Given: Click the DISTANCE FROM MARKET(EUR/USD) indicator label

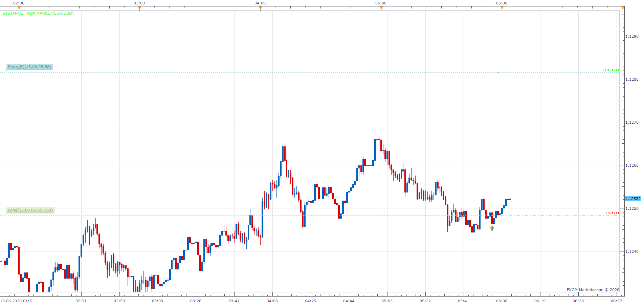Looking at the screenshot, I should click(38, 14).
